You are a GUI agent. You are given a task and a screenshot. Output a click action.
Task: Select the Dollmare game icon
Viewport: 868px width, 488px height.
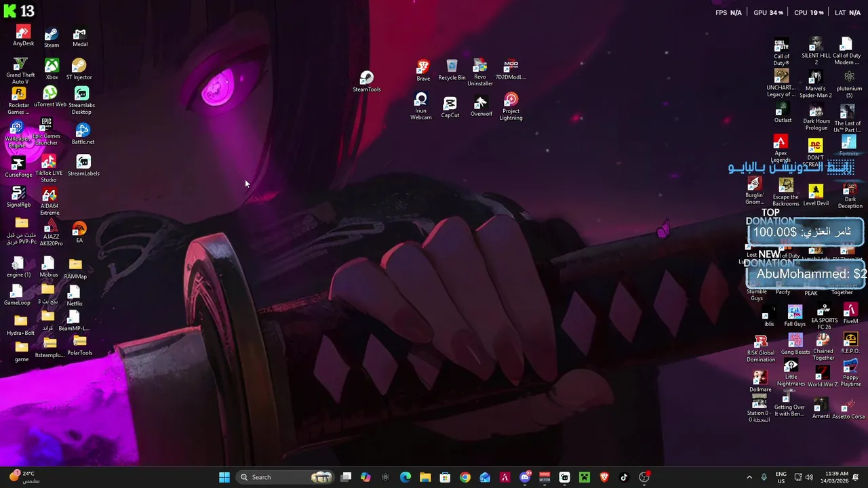[760, 382]
